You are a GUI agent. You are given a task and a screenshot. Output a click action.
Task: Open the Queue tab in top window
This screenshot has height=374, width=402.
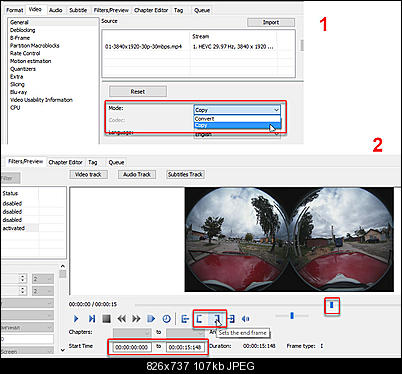click(x=202, y=10)
